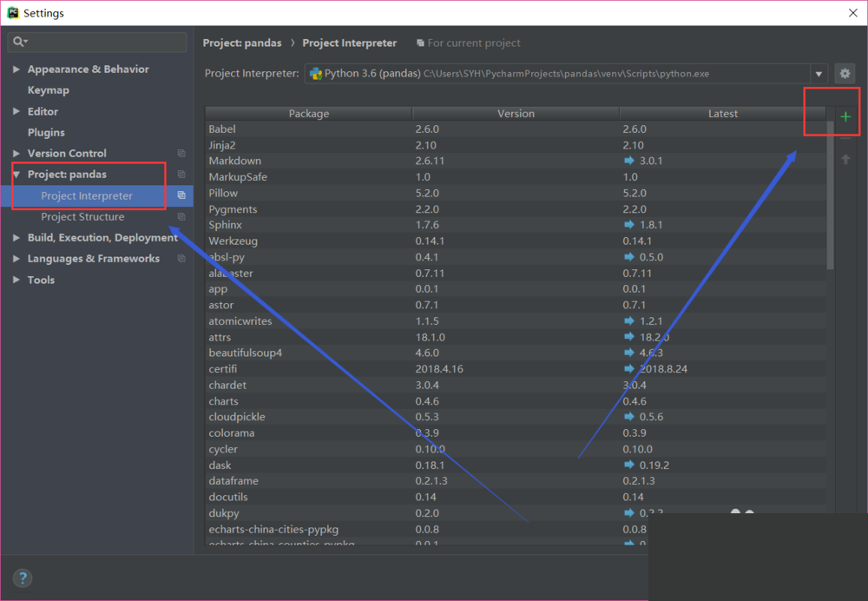The width and height of the screenshot is (868, 601).
Task: Click copy icon beside Project: pandas
Action: 181,175
